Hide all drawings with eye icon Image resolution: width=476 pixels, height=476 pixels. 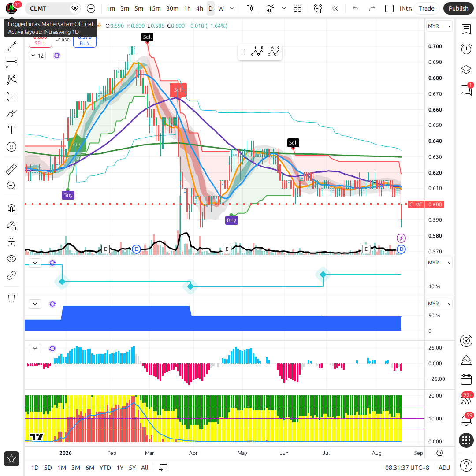tap(11, 259)
